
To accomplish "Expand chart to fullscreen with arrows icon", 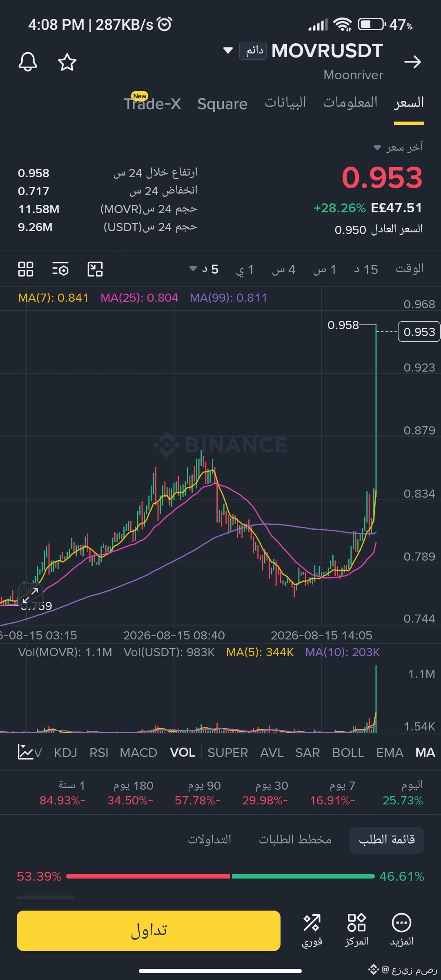I will click(30, 595).
